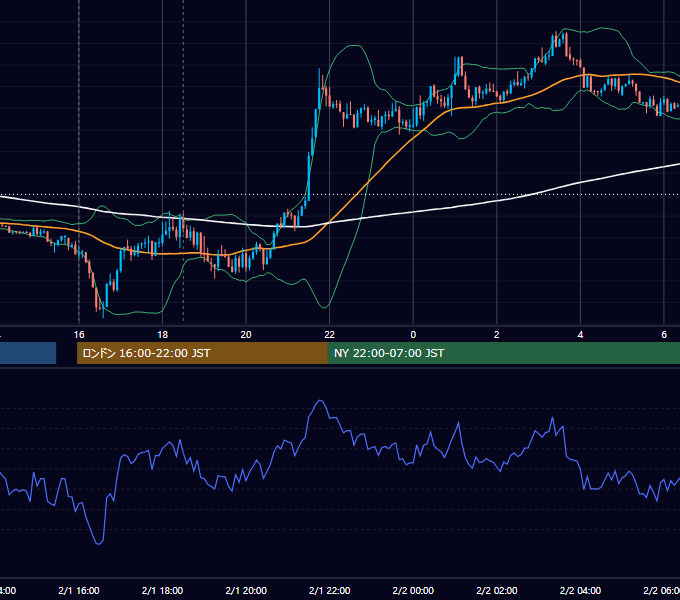Click the 2/1 18:00 date label
Screen dimensions: 680x600
[x=162, y=591]
